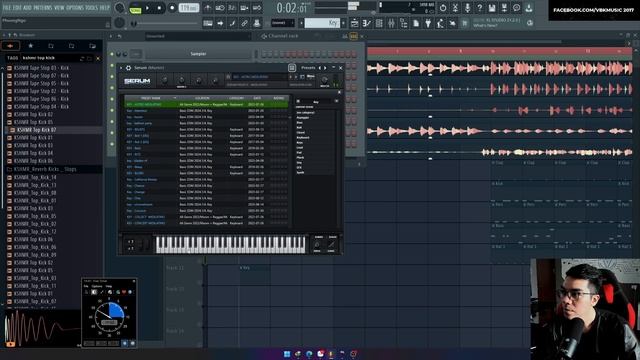Open the chat bubble icon

[516, 8]
